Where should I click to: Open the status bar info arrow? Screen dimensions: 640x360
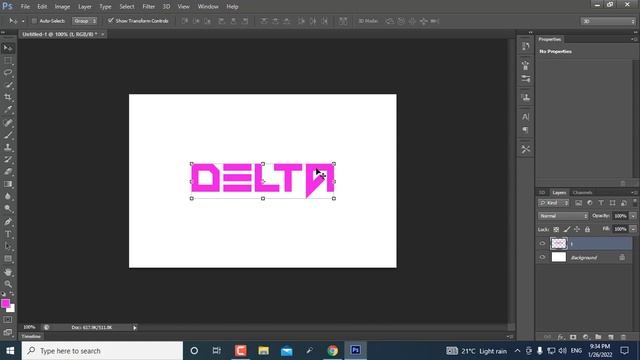(135, 327)
